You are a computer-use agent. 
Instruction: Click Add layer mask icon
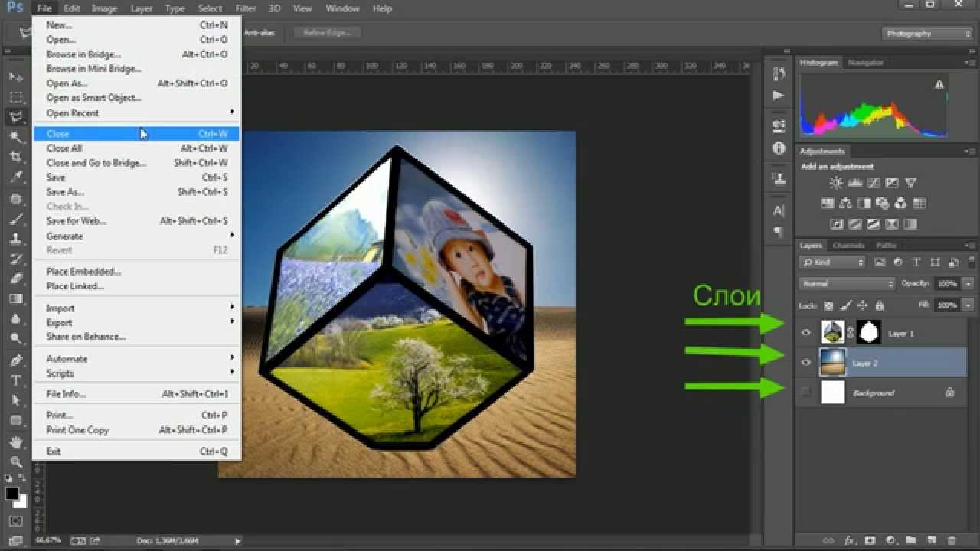pyautogui.click(x=870, y=540)
